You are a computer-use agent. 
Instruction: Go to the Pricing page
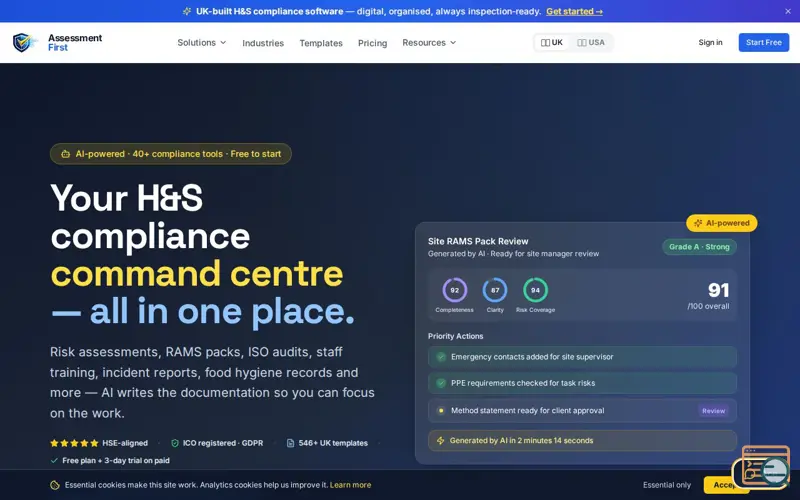coord(372,43)
